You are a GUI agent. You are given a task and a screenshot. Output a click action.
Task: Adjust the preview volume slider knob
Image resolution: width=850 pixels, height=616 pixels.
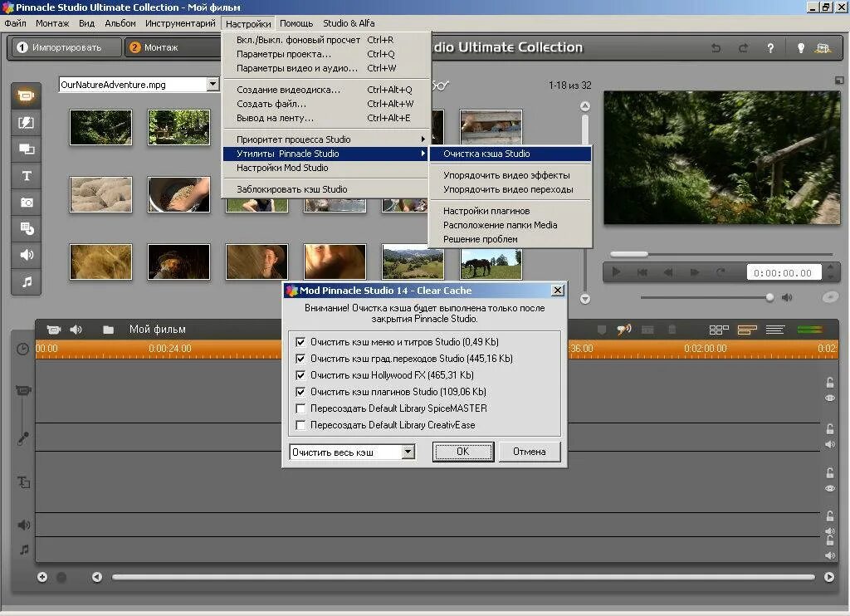(x=769, y=297)
